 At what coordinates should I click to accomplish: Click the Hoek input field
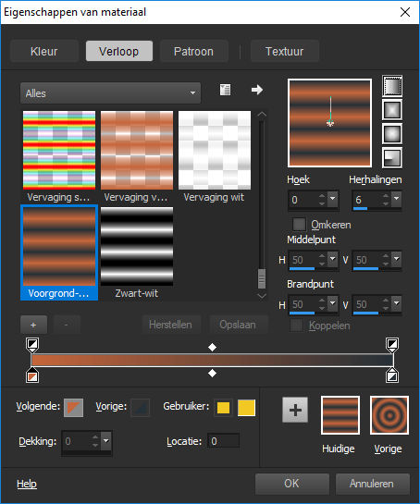(303, 200)
